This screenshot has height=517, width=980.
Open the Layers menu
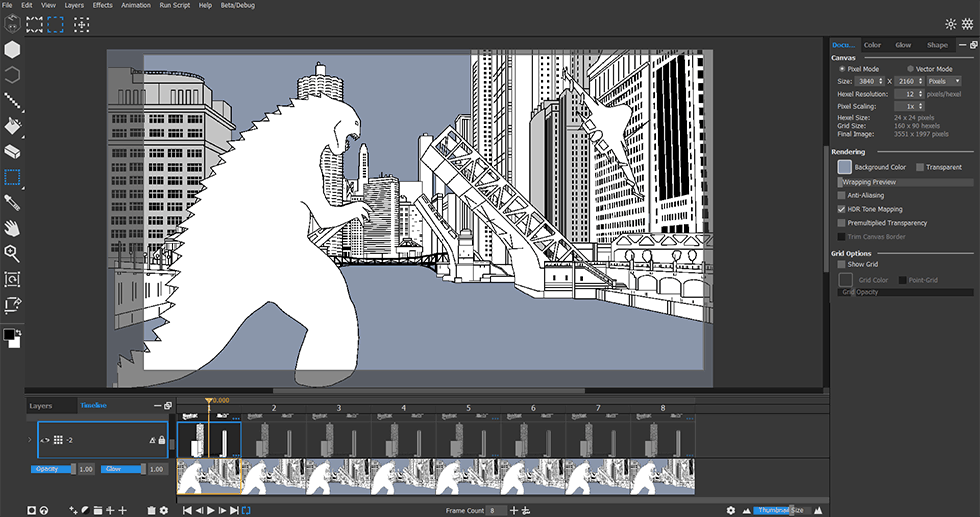click(x=74, y=5)
